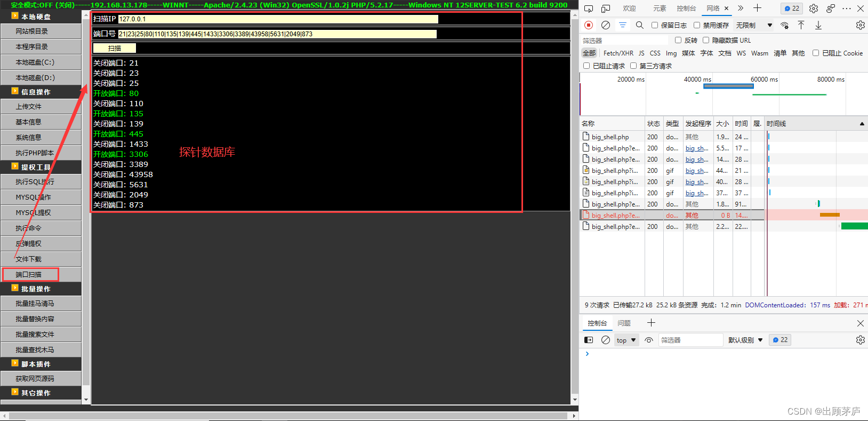The width and height of the screenshot is (868, 421).
Task: Open 默认级别 log level dropdown
Action: [745, 340]
